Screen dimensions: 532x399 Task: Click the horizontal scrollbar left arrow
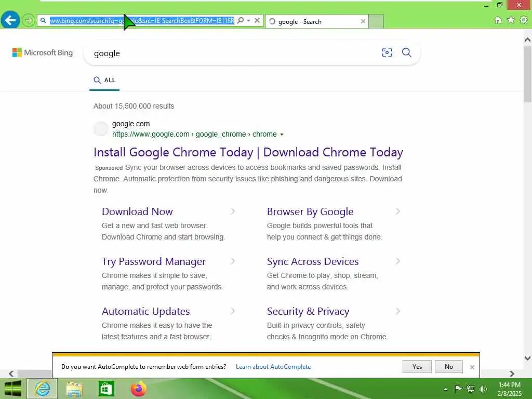(x=11, y=374)
